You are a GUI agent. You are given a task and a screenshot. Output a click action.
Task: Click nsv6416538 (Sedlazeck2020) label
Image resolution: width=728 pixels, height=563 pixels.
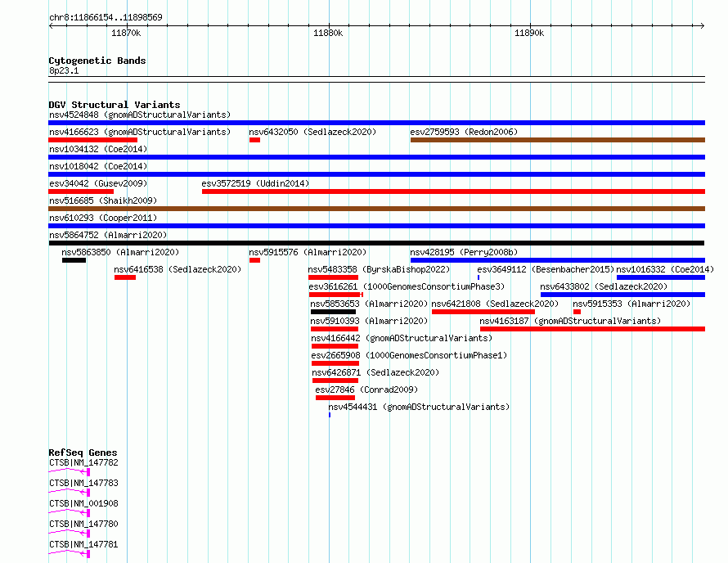click(178, 269)
